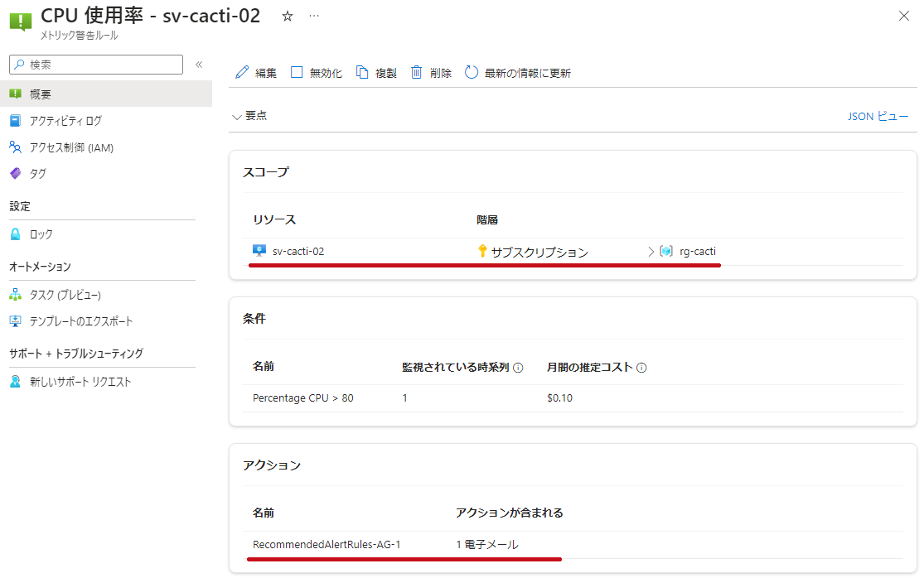Click the resource group cube icon
924x578 pixels.
tap(666, 252)
